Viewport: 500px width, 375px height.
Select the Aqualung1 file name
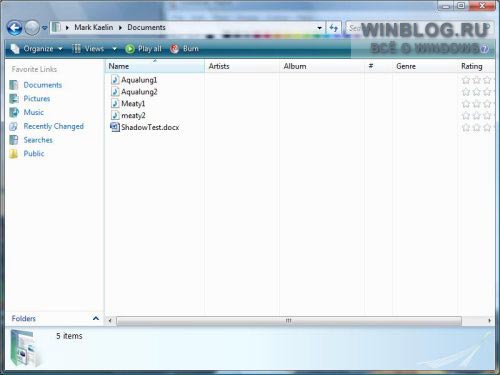click(x=139, y=80)
